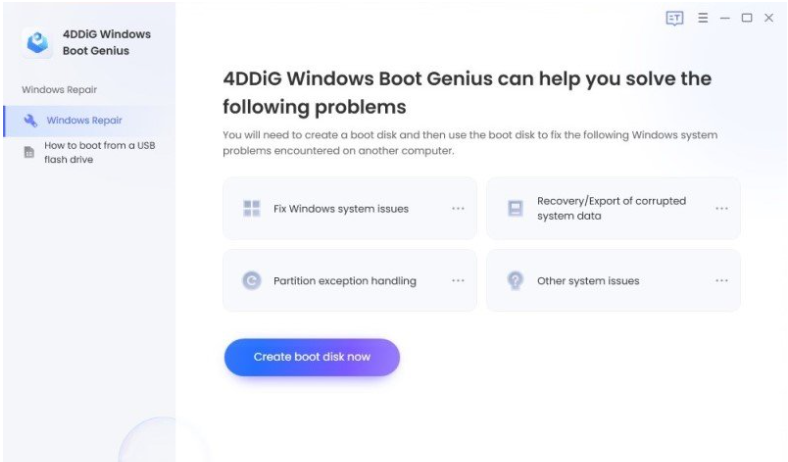Image resolution: width=788 pixels, height=462 pixels.
Task: Click the question bulb icon for other issues
Action: pos(515,281)
